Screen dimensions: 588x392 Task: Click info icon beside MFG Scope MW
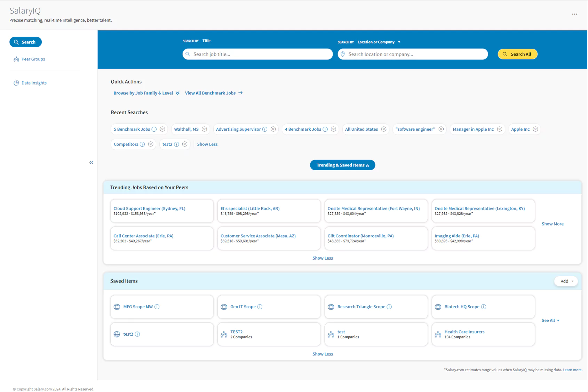tap(157, 307)
